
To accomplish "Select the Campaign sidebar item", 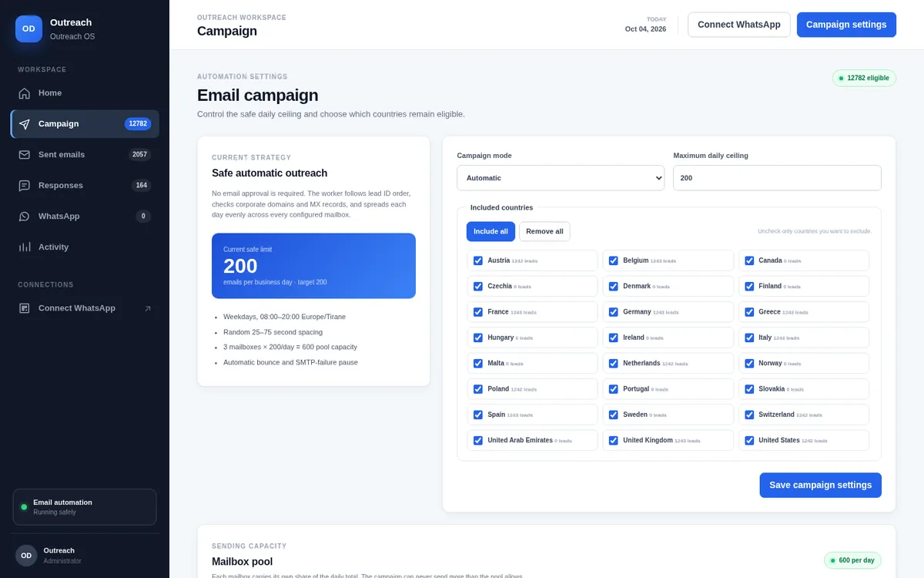I will pyautogui.click(x=85, y=124).
